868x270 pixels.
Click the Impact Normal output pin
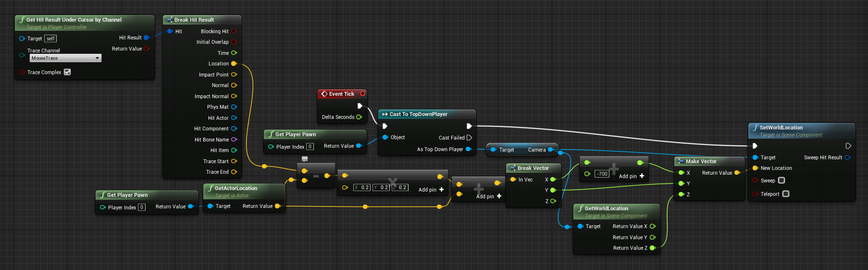pos(234,96)
